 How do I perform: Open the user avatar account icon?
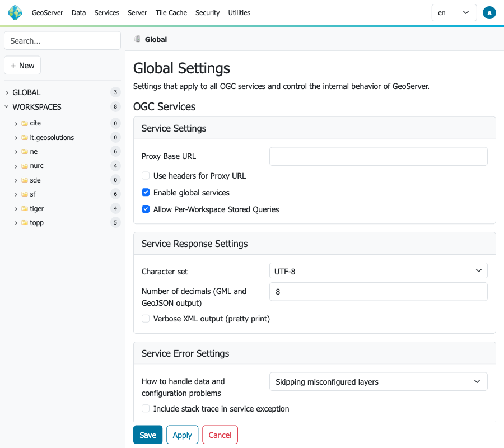(x=489, y=13)
